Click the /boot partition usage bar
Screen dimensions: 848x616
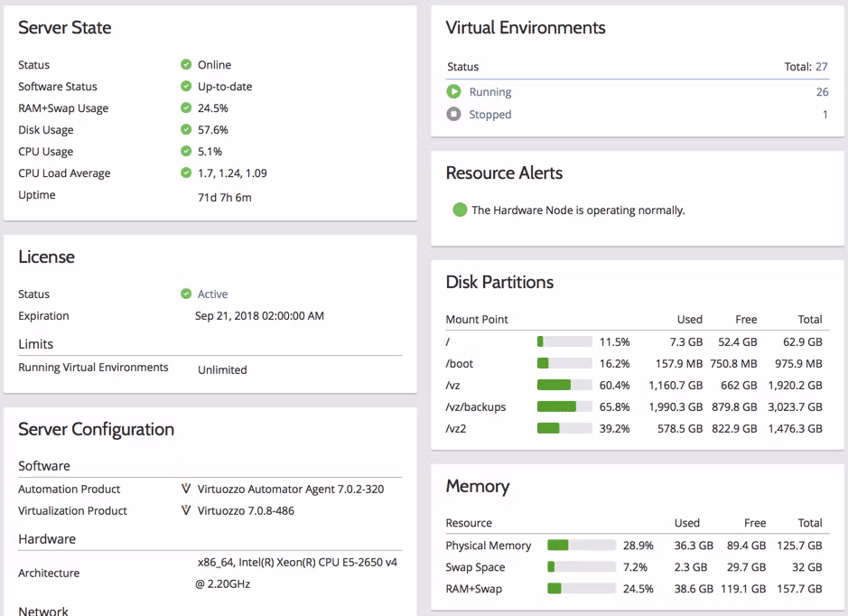(x=564, y=364)
